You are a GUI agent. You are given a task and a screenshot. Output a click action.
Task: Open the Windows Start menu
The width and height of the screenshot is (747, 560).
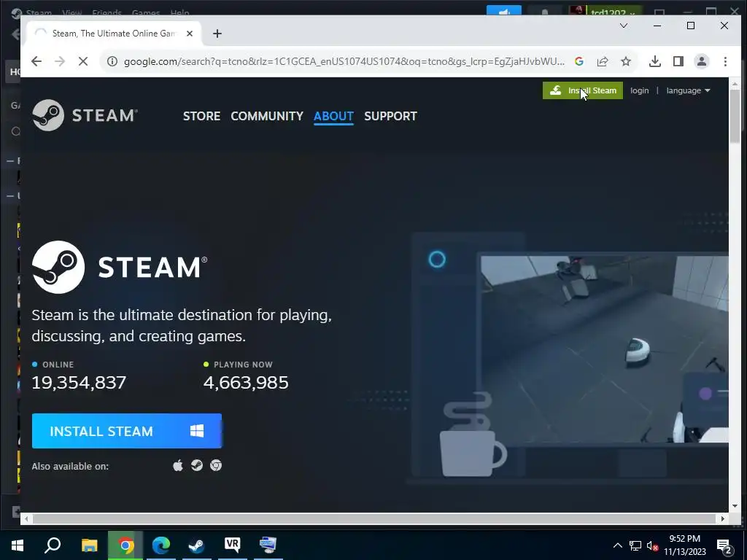[x=18, y=545]
